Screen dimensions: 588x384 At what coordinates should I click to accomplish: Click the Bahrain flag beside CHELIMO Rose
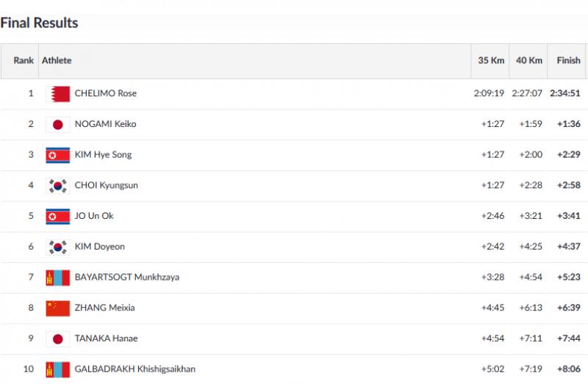(x=58, y=94)
